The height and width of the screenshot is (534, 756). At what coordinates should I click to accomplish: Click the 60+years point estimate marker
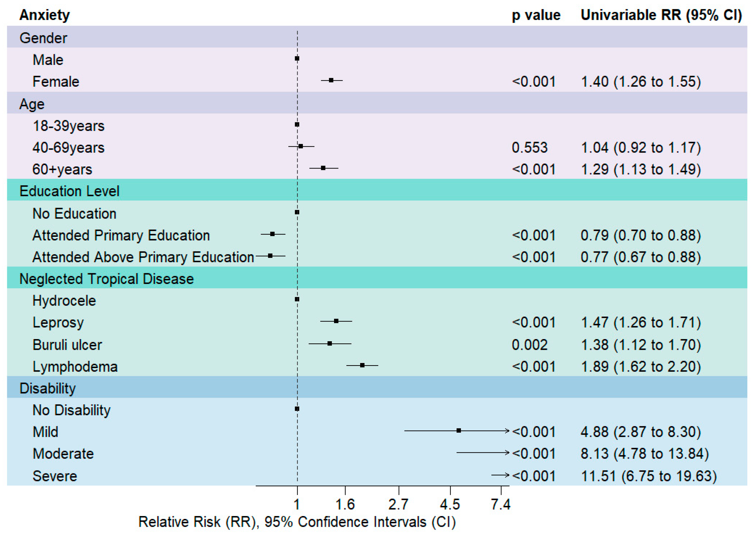(x=323, y=168)
